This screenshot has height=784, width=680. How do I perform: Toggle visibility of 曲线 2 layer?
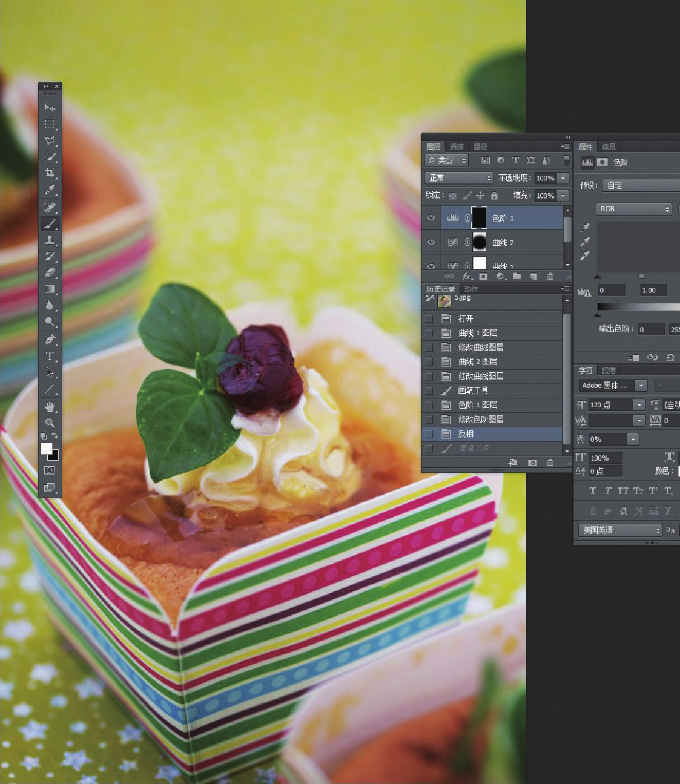[x=431, y=242]
